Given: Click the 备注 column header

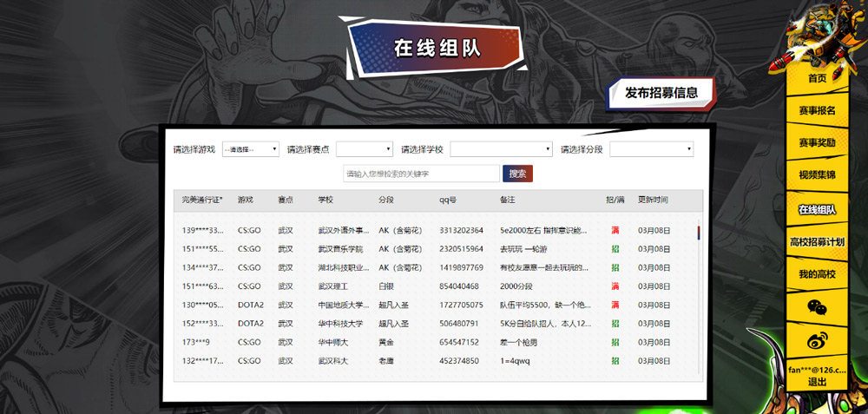Looking at the screenshot, I should click(x=507, y=200).
